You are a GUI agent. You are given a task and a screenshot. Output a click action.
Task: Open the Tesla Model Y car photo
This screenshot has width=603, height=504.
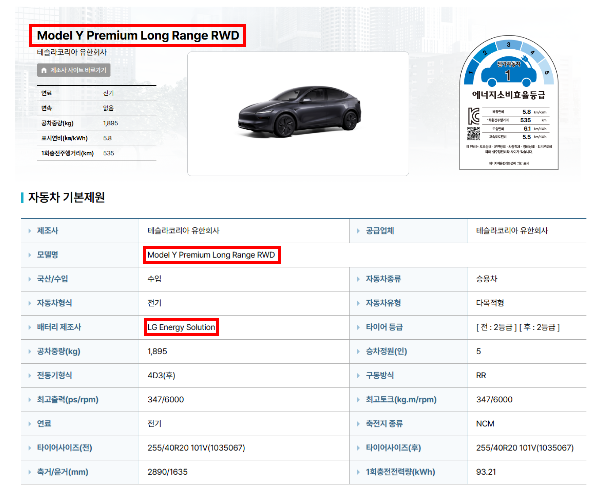[298, 113]
